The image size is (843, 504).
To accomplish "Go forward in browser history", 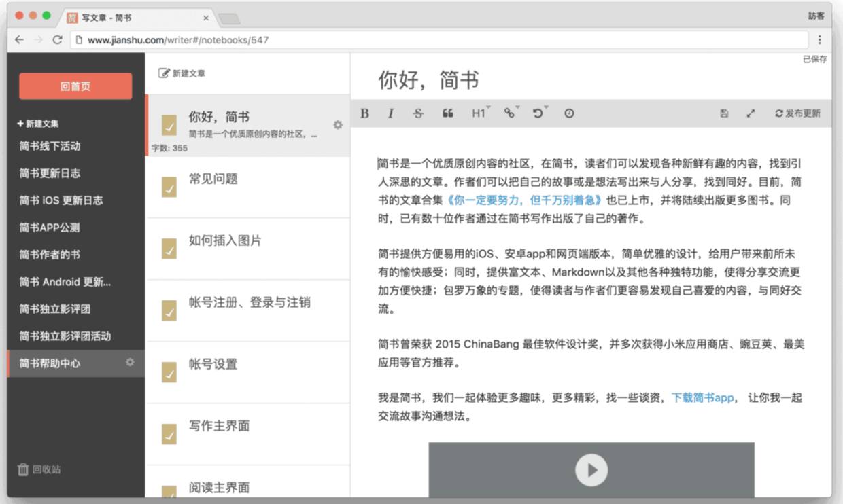I will (38, 40).
